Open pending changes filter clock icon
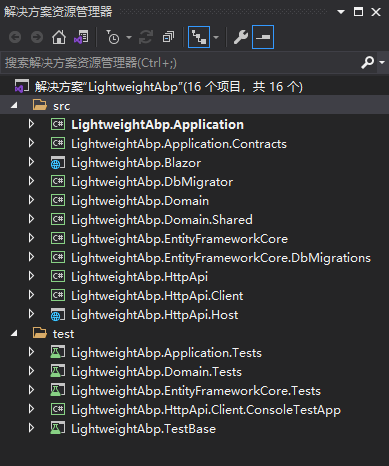Viewport: 389px width, 466px height. pos(113,37)
